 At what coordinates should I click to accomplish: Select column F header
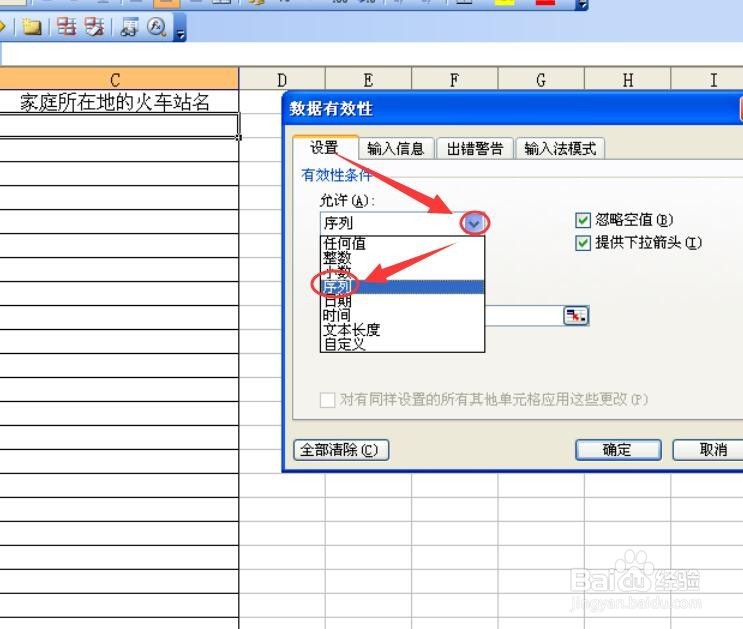point(454,79)
